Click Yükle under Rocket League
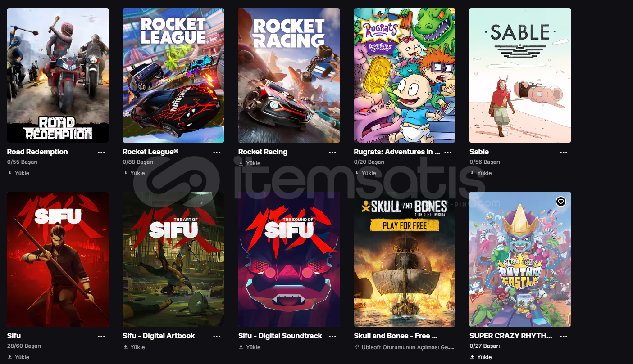Screen dimensions: 633x364 tap(134, 173)
